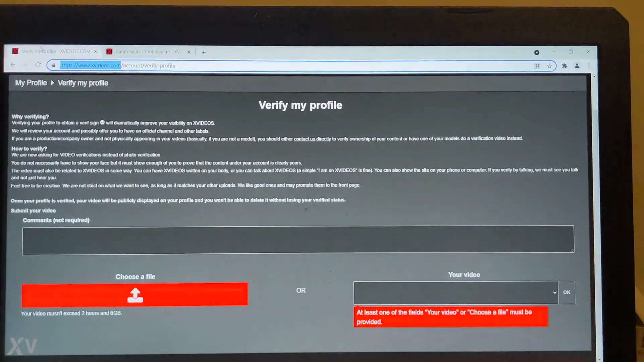Click inside the Comments text area

tap(298, 240)
